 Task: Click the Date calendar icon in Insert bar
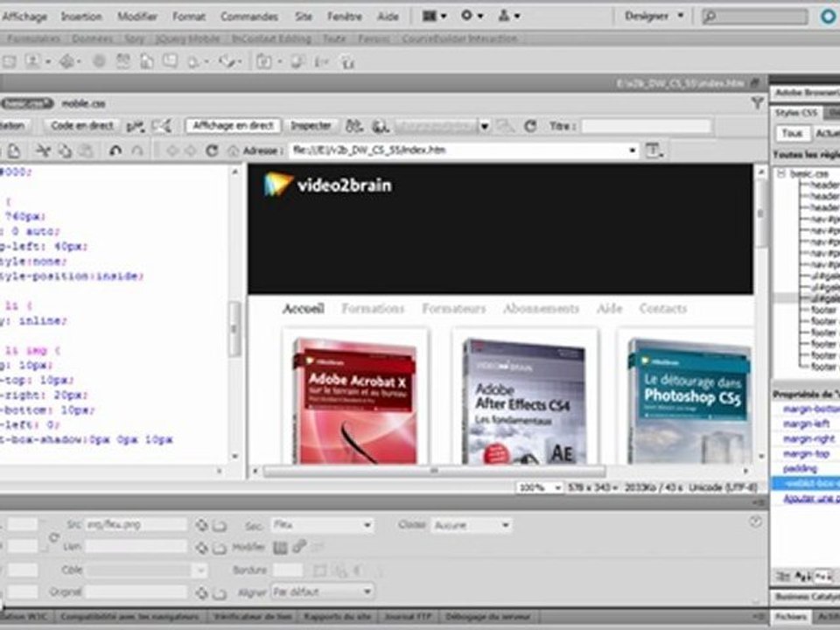click(x=123, y=61)
